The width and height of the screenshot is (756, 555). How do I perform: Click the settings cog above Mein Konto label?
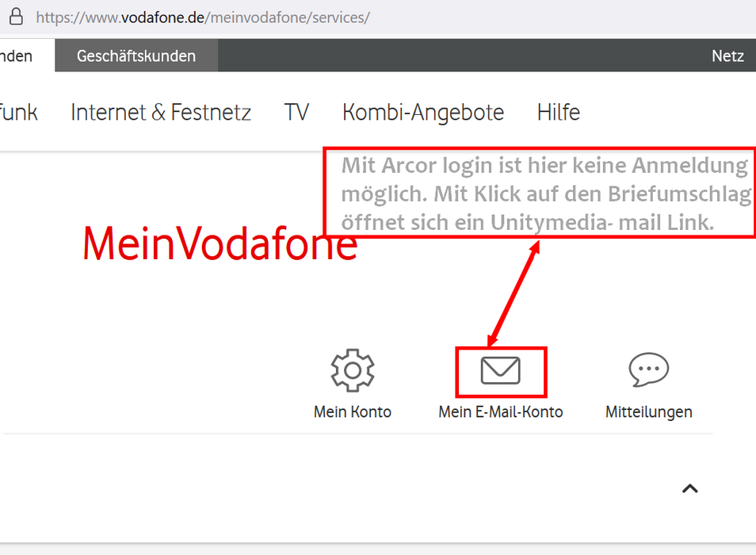(353, 369)
